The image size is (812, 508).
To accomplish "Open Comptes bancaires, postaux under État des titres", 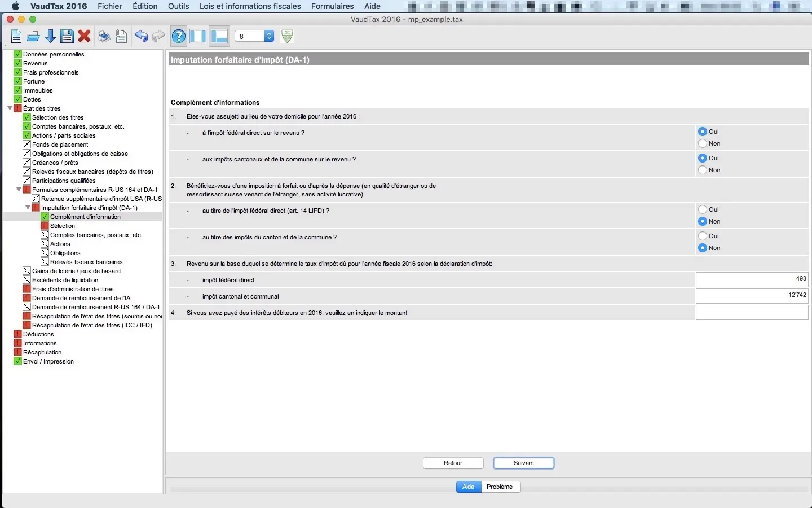I will (x=78, y=126).
